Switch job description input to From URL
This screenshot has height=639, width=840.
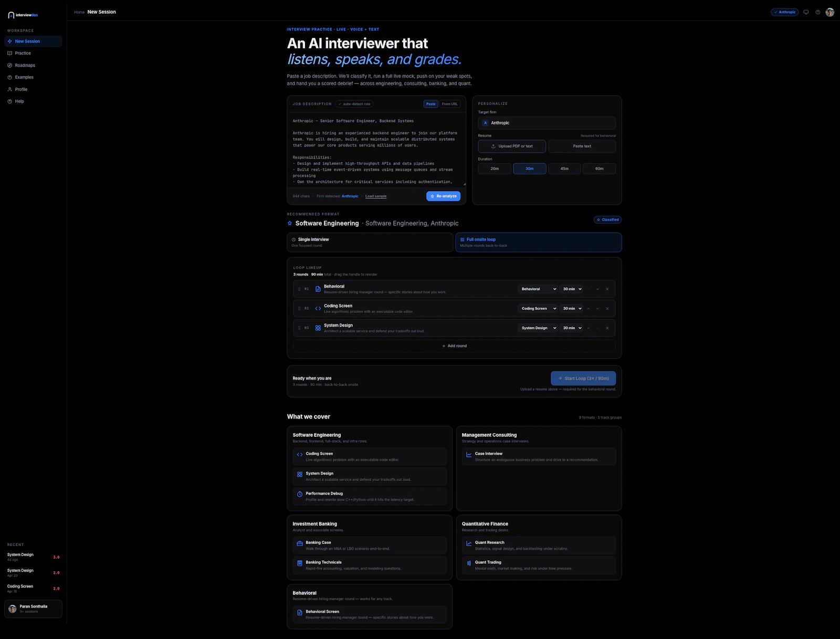449,104
